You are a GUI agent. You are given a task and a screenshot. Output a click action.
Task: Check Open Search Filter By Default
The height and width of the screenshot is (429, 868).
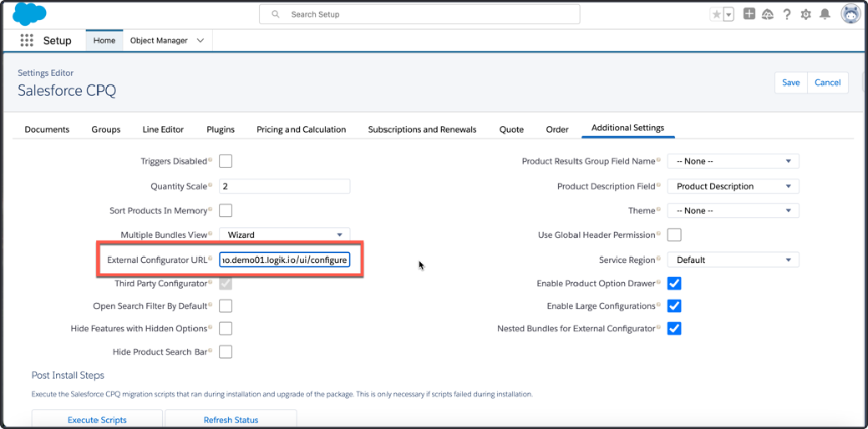click(226, 305)
